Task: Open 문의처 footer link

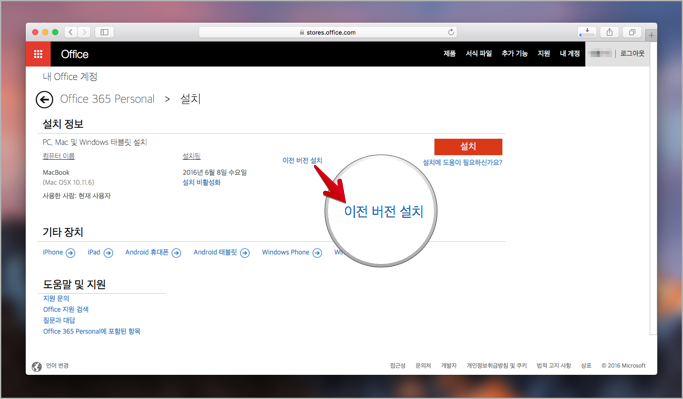Action: coord(423,365)
